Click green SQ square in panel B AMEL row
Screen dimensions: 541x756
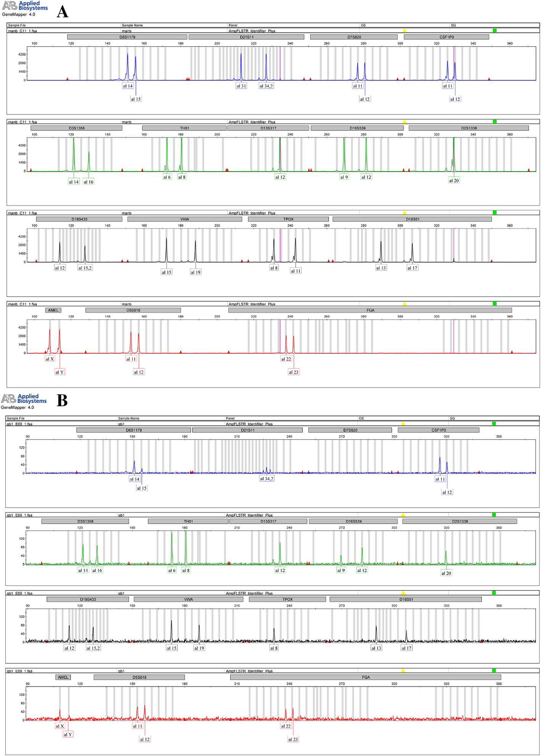coord(494,670)
